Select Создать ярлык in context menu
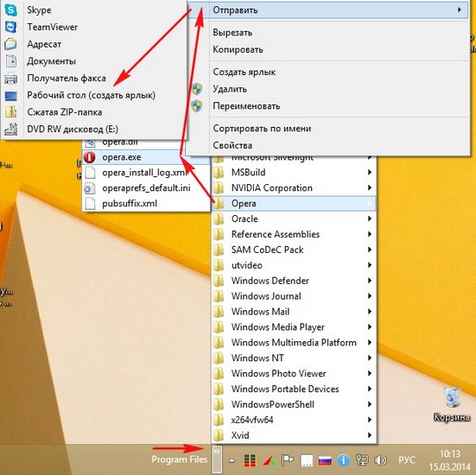Viewport: 476px width, 475px height. (328, 72)
